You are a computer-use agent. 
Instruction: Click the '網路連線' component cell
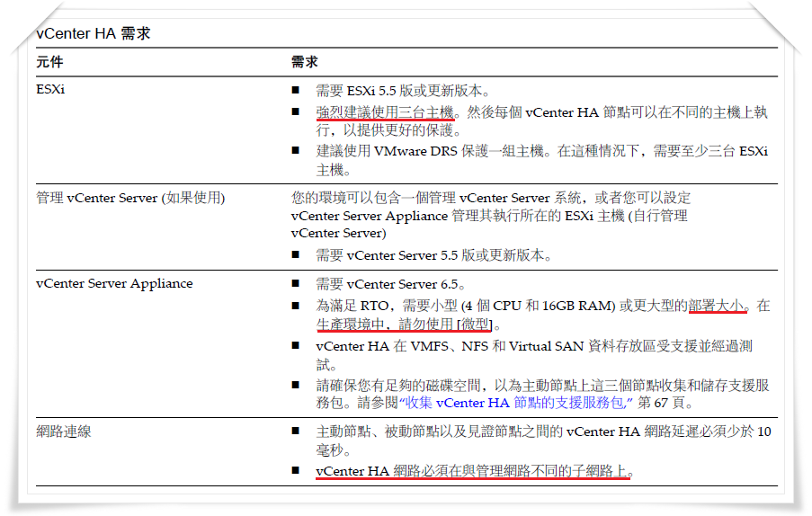[64, 431]
